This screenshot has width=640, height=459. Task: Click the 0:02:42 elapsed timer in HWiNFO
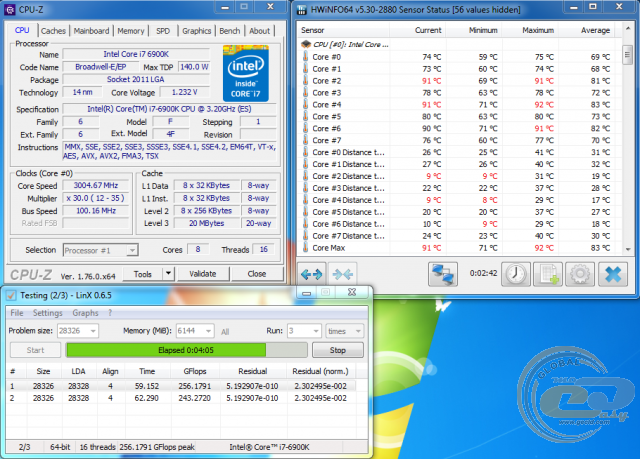483,273
